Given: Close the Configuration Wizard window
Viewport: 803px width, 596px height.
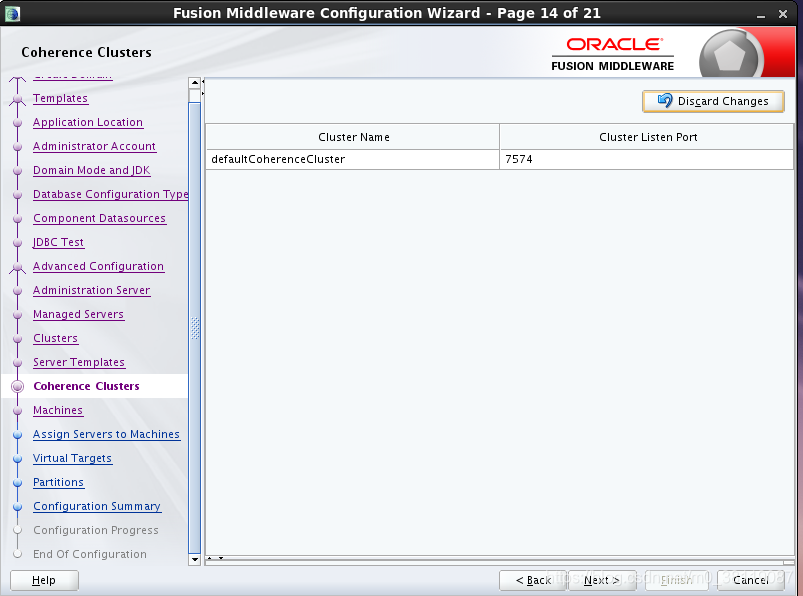Looking at the screenshot, I should (x=783, y=14).
